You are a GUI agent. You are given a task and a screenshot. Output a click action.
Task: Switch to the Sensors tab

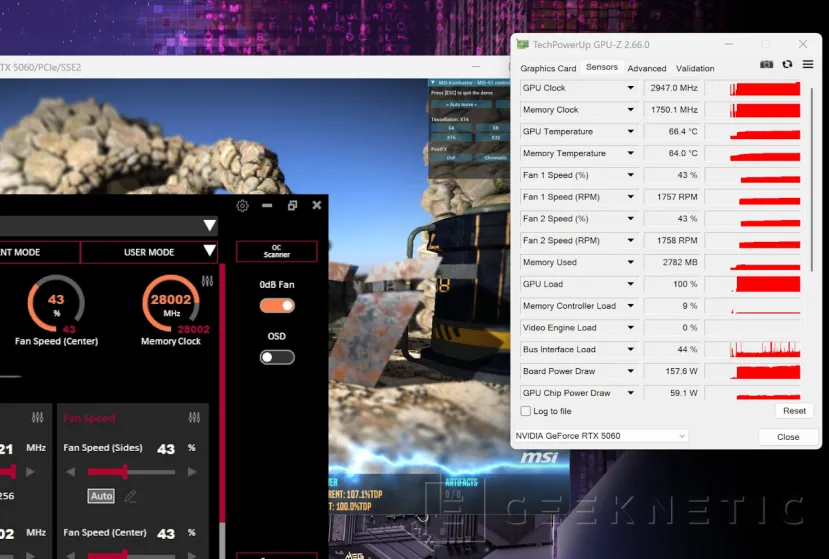(602, 67)
